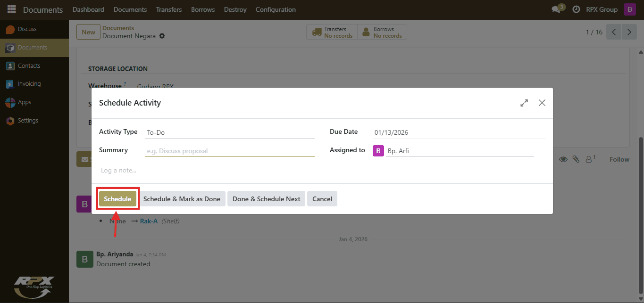The image size is (644, 303).
Task: Open Invoicing in the sidebar
Action: tap(29, 84)
